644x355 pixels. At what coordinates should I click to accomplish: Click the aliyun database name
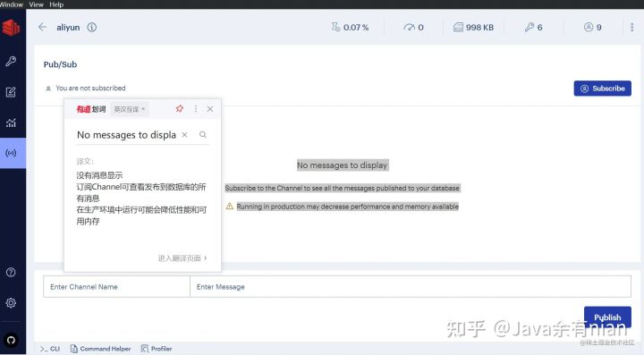click(68, 28)
